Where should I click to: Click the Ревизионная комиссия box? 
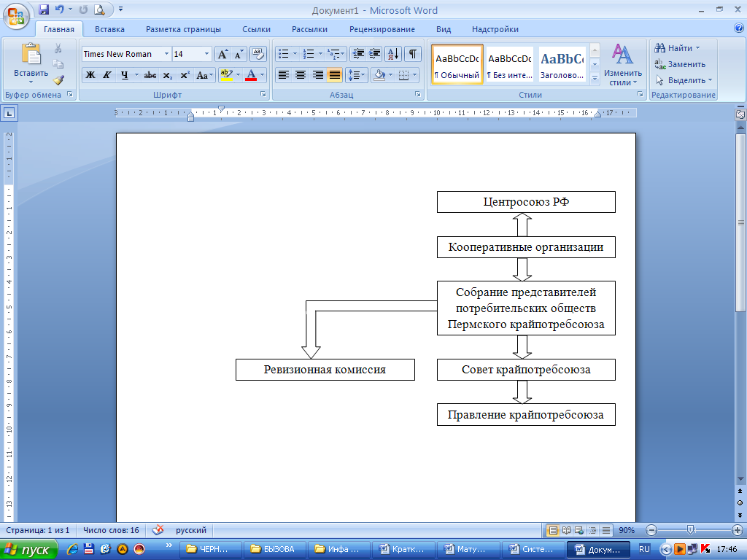tap(325, 370)
